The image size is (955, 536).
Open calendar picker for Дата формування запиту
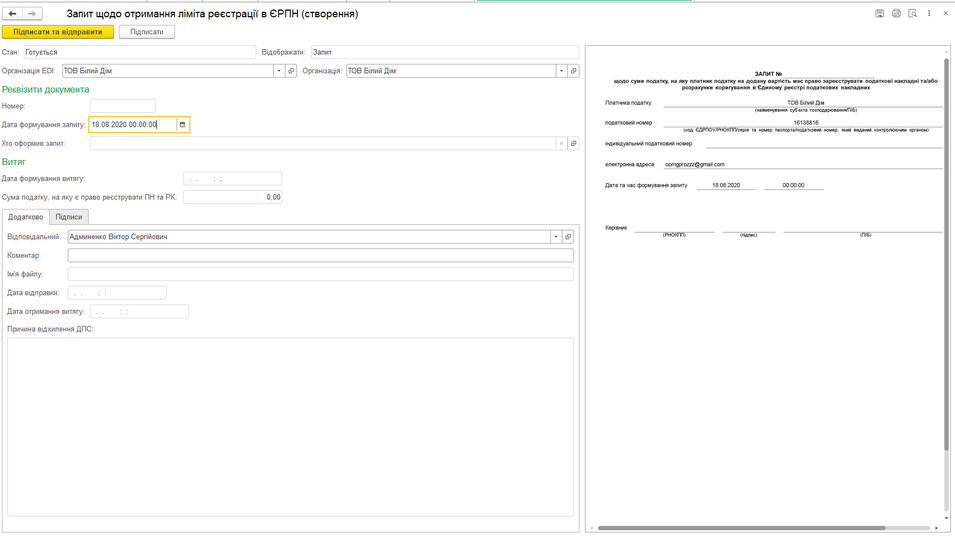coord(182,125)
